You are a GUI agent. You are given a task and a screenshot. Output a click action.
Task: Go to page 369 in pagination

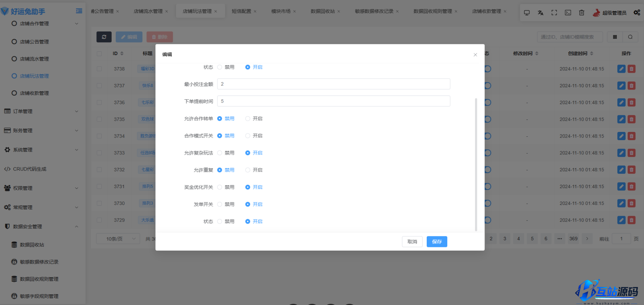(x=574, y=239)
